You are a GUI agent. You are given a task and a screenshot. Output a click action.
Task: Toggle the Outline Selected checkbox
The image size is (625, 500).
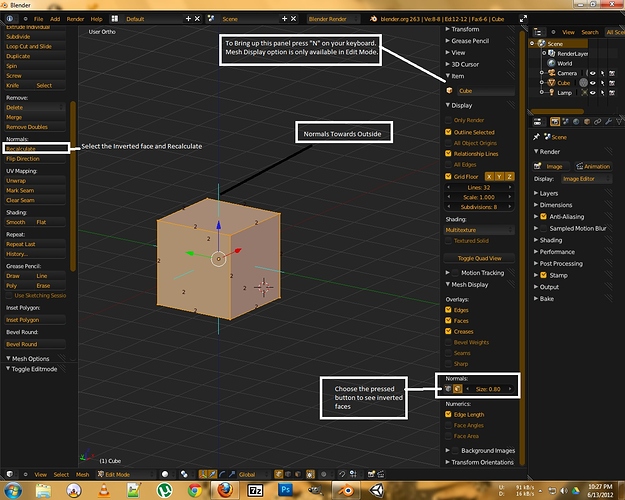tap(448, 132)
